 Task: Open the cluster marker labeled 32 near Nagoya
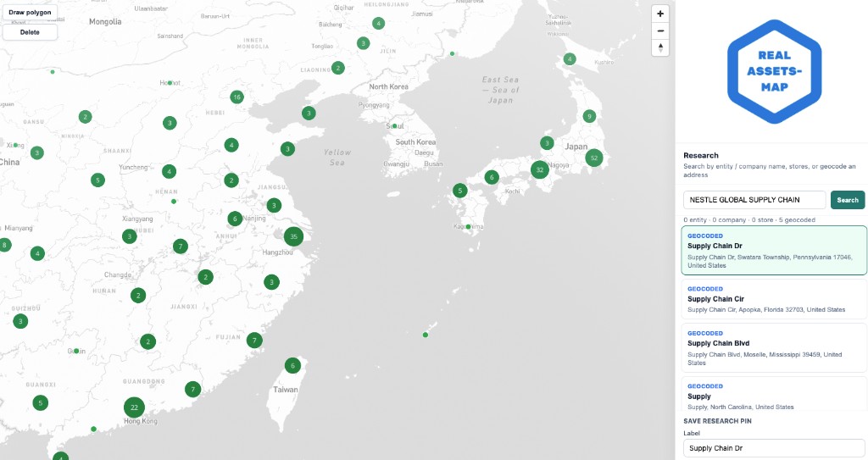point(540,169)
